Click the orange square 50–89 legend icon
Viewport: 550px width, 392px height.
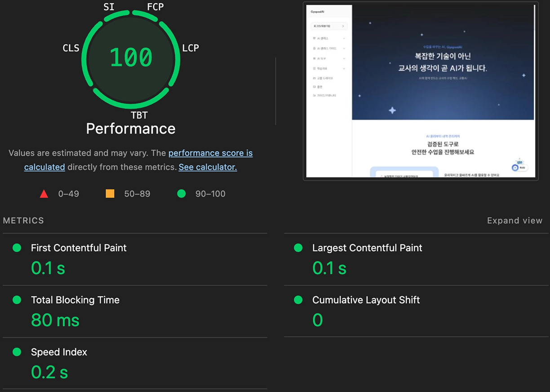point(110,194)
